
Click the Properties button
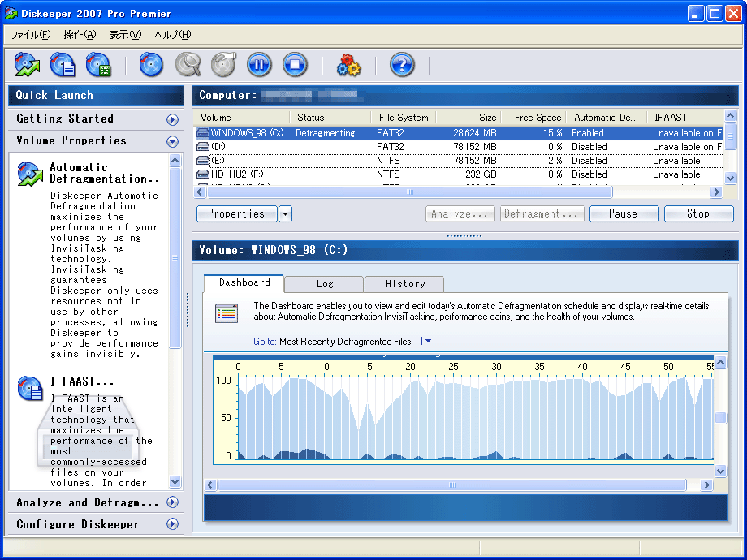tap(237, 213)
